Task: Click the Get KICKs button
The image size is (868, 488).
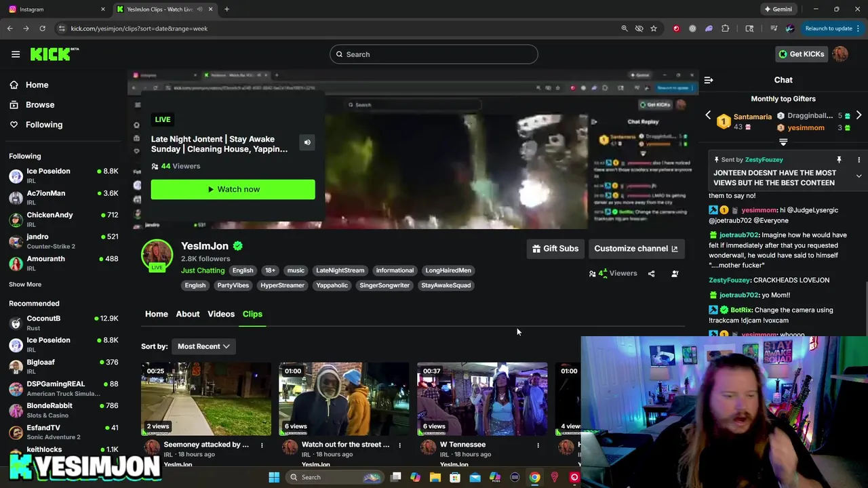Action: pyautogui.click(x=802, y=54)
